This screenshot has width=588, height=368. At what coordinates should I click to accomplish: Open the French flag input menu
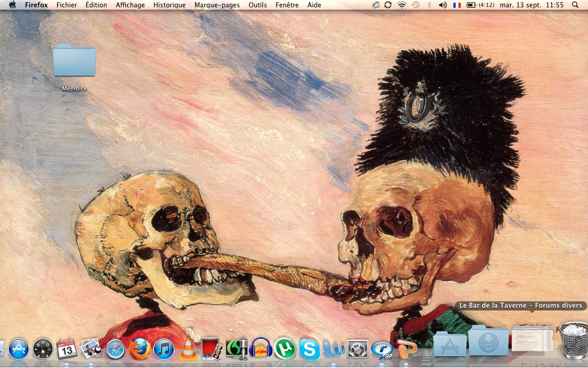[457, 5]
